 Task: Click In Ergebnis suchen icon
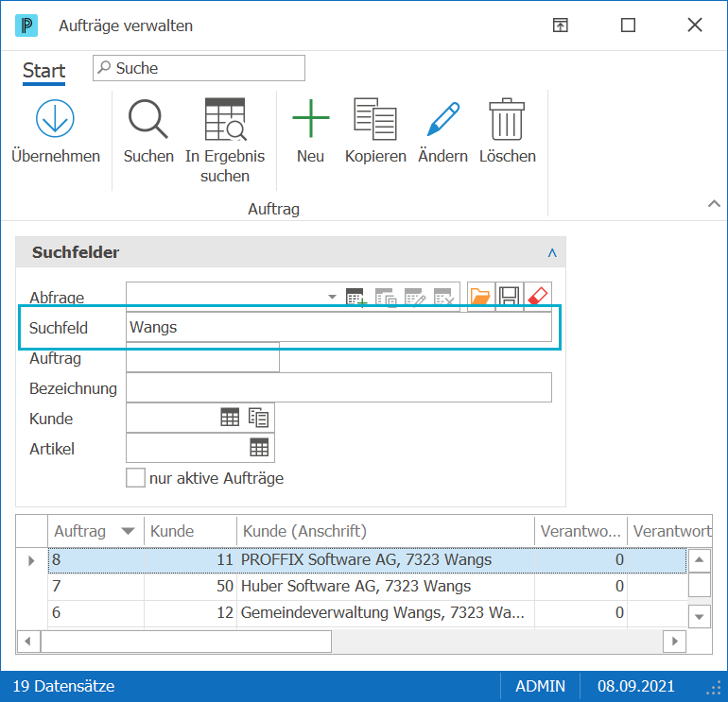tap(225, 119)
